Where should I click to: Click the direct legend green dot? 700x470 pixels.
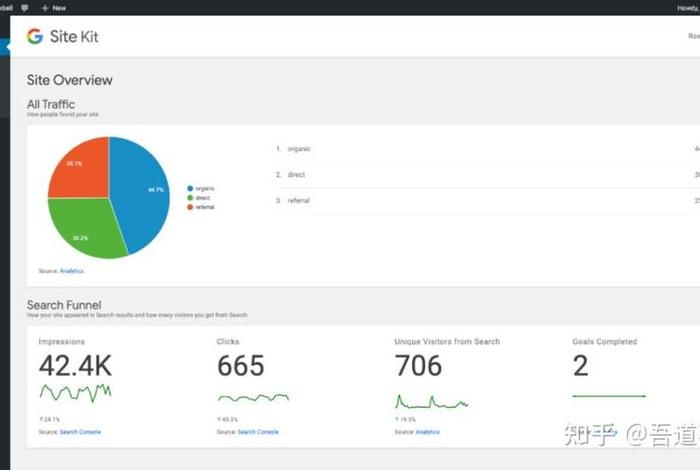pos(190,198)
